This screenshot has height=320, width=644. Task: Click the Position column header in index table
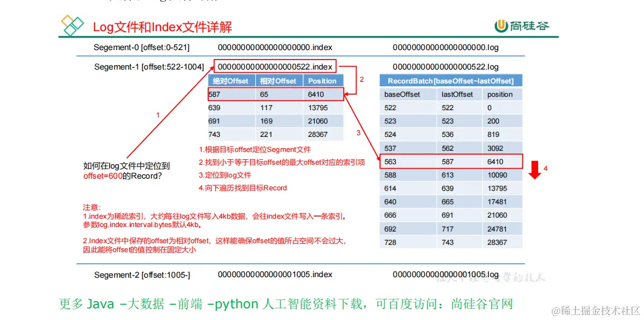323,81
